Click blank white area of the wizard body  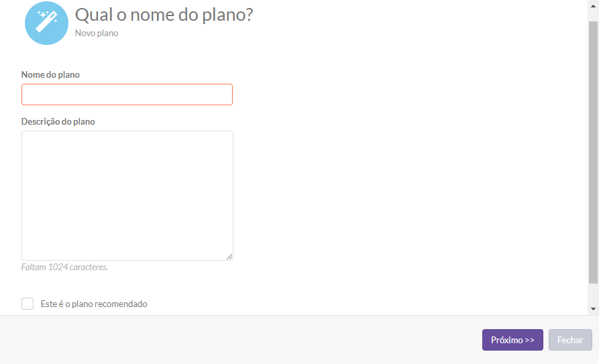coord(401,172)
